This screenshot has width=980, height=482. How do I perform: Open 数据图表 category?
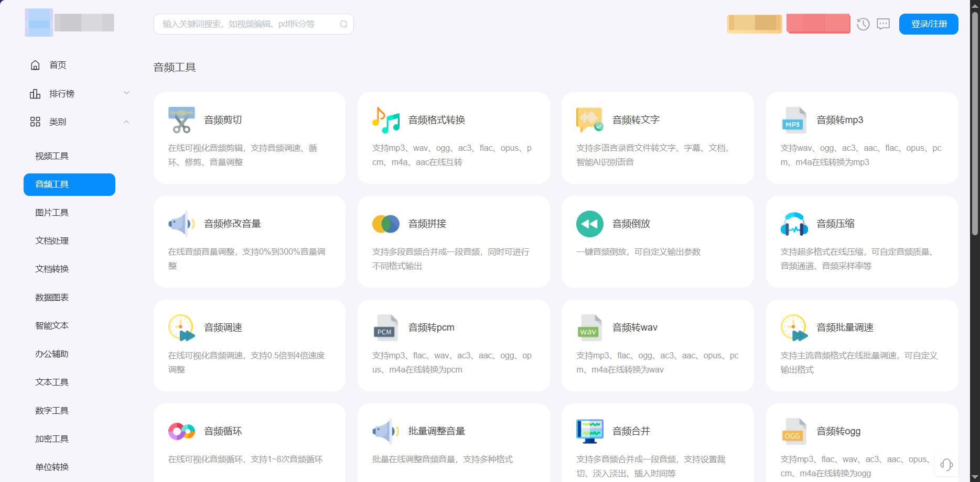pos(52,298)
